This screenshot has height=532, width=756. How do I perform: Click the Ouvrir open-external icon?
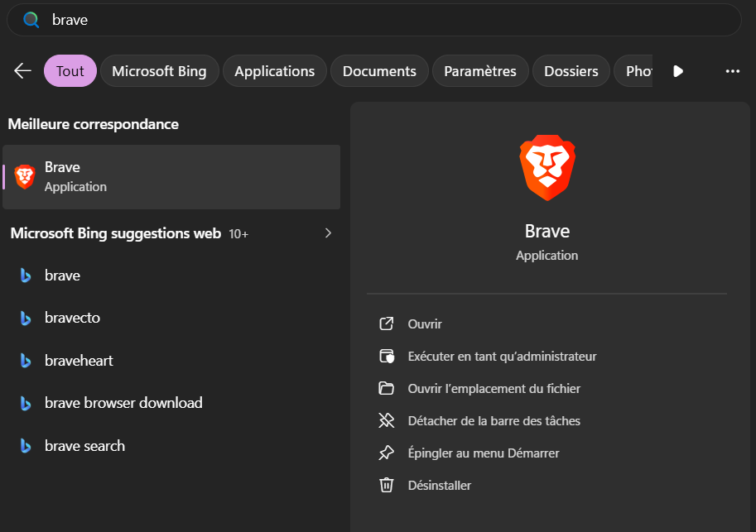point(386,324)
